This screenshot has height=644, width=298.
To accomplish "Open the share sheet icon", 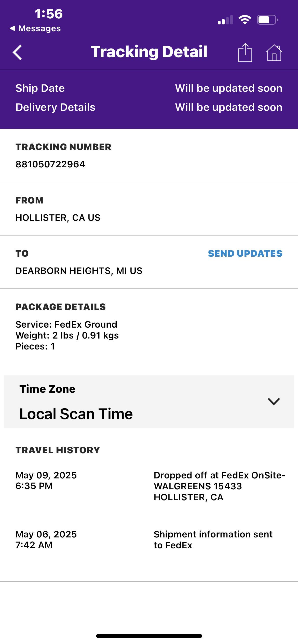I will tap(245, 53).
